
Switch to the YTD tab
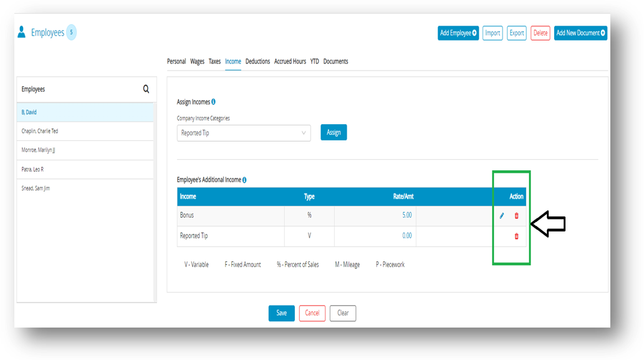[314, 61]
